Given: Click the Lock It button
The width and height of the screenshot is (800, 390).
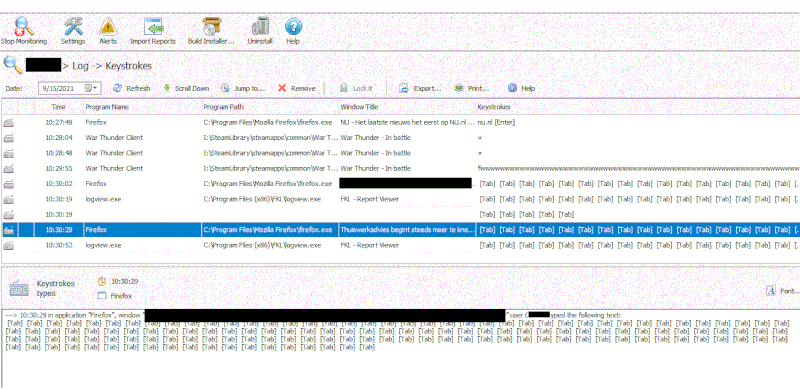Looking at the screenshot, I should coord(356,88).
